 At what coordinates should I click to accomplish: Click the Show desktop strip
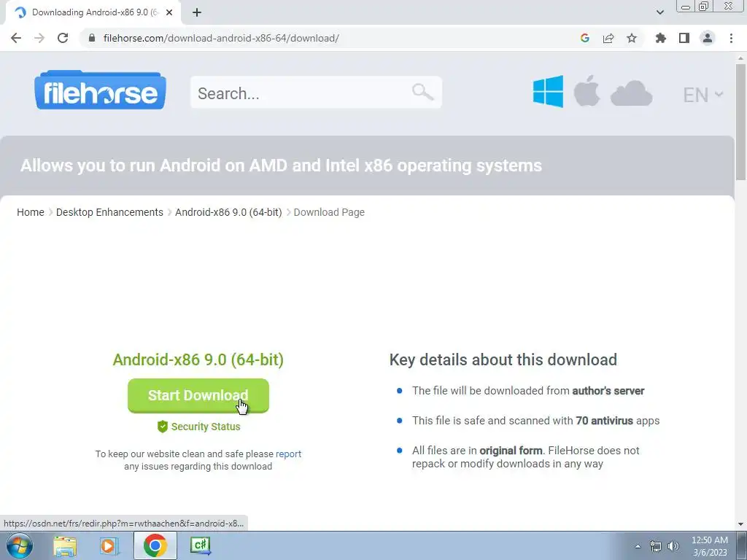(742, 545)
